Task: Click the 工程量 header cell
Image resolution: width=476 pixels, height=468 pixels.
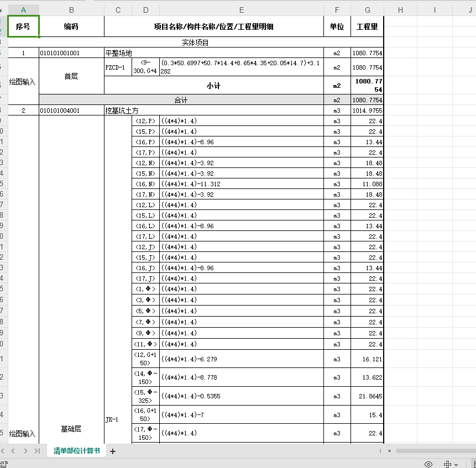Action: [367, 27]
